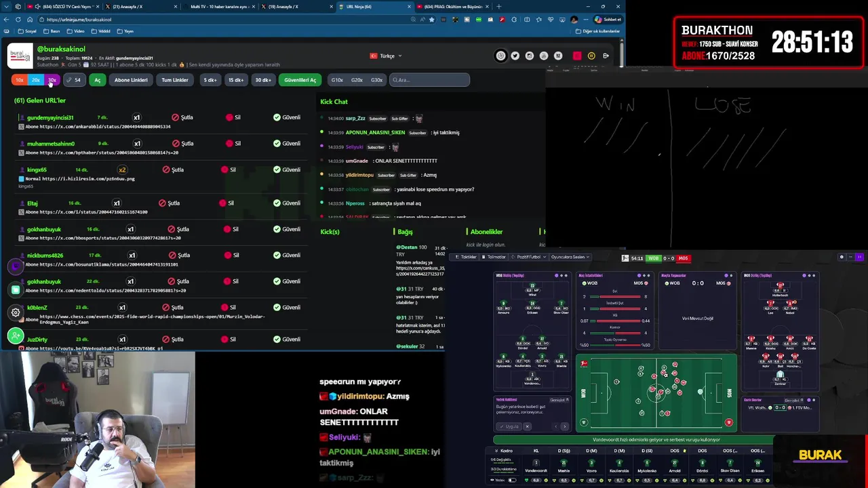The height and width of the screenshot is (488, 868).
Task: Bookmark page with the star icon in address bar
Action: [x=433, y=20]
